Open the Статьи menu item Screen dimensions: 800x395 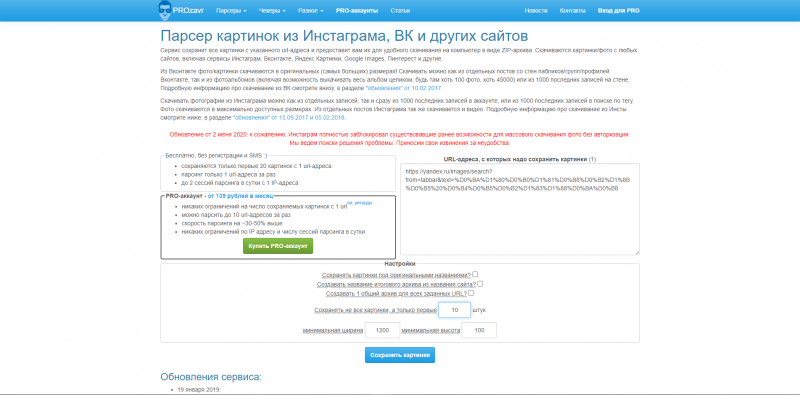400,11
